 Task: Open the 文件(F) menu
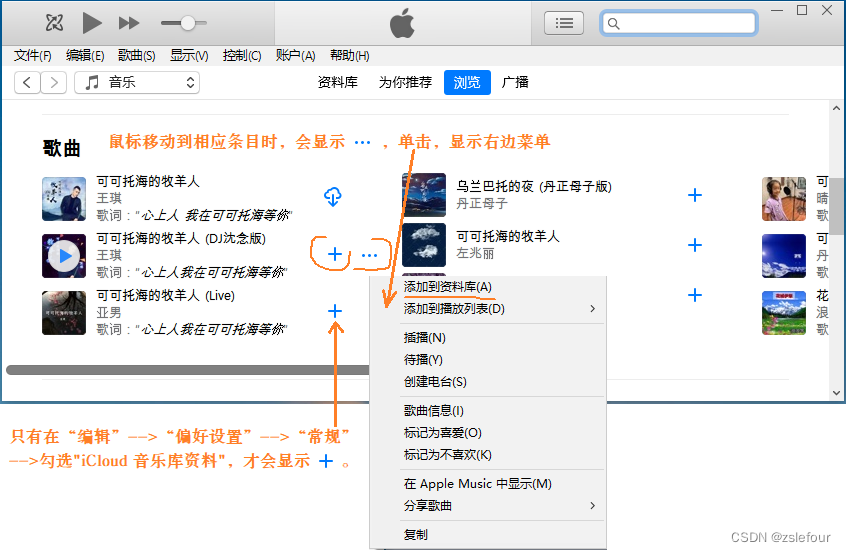32,56
